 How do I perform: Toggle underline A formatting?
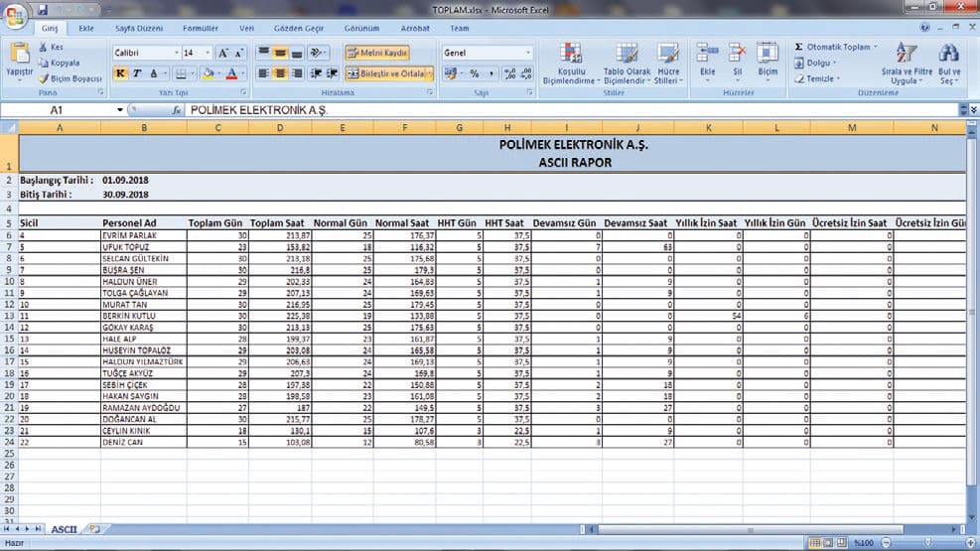click(x=154, y=73)
